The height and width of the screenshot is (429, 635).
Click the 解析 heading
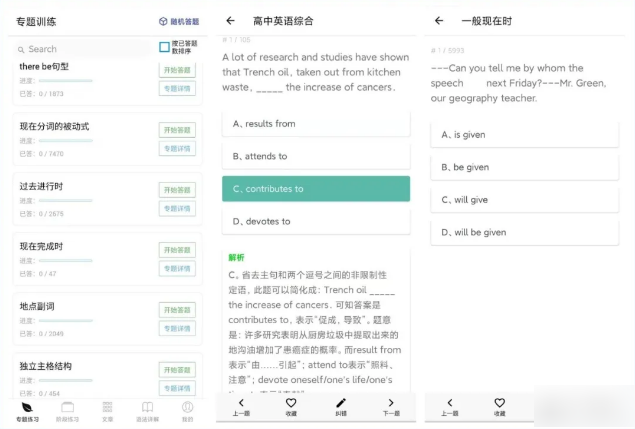(236, 258)
